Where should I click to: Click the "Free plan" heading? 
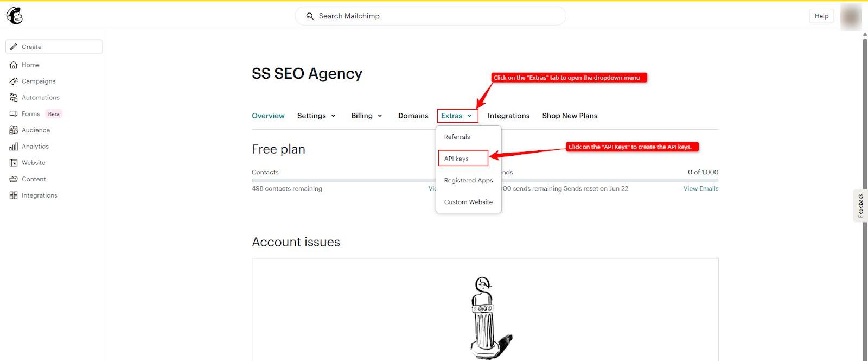(x=278, y=149)
